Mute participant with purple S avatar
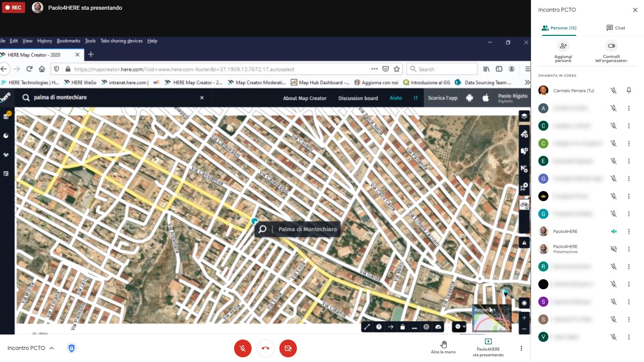This screenshot has height=362, width=644. pyautogui.click(x=613, y=302)
